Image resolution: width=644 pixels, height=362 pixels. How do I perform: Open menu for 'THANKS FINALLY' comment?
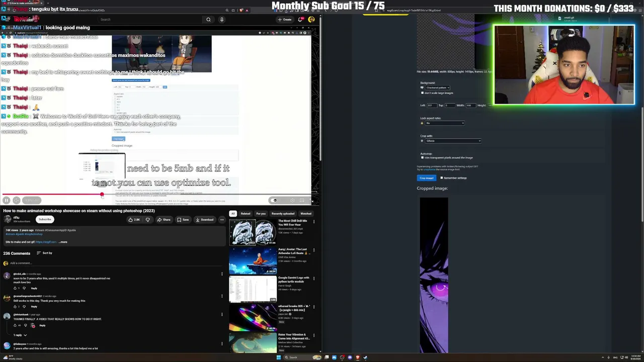click(222, 315)
